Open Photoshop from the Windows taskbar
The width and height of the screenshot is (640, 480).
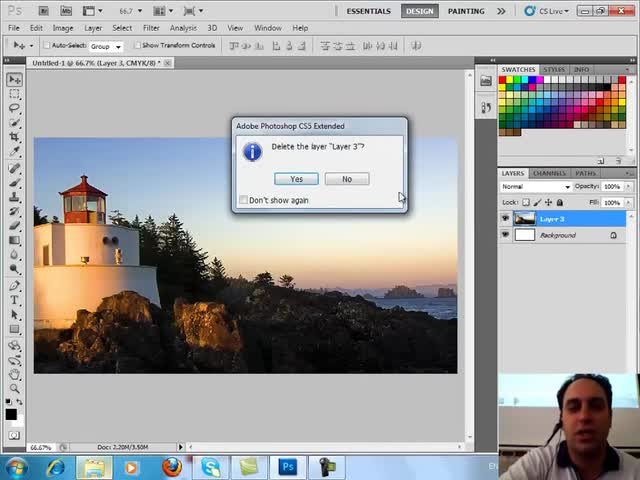[287, 467]
